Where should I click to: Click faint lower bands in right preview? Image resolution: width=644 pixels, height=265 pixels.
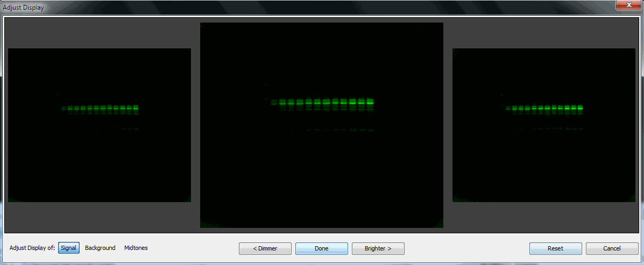tap(560, 129)
